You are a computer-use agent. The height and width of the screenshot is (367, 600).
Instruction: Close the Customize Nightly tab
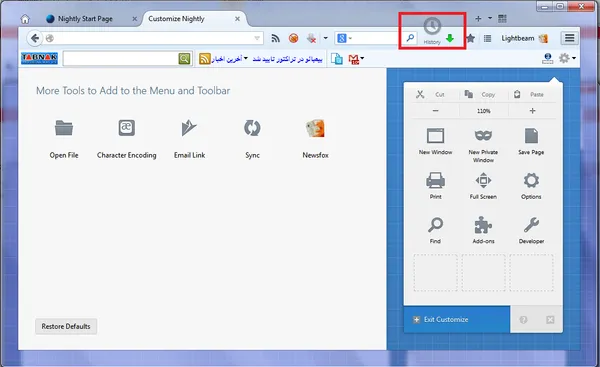click(x=237, y=19)
